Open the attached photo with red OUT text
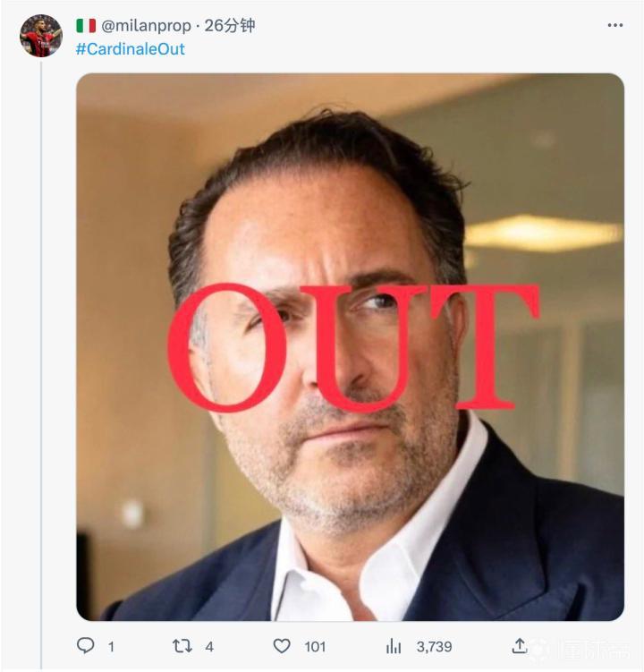The height and width of the screenshot is (672, 644). [350, 501]
